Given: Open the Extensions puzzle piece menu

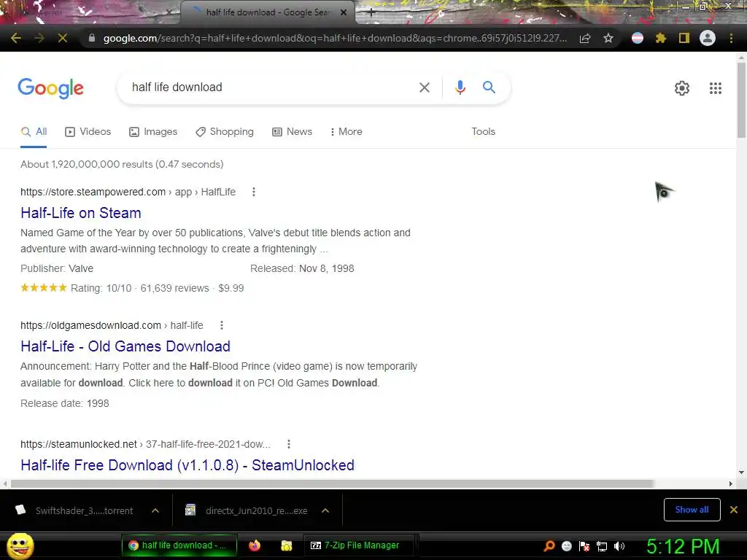Looking at the screenshot, I should (661, 38).
